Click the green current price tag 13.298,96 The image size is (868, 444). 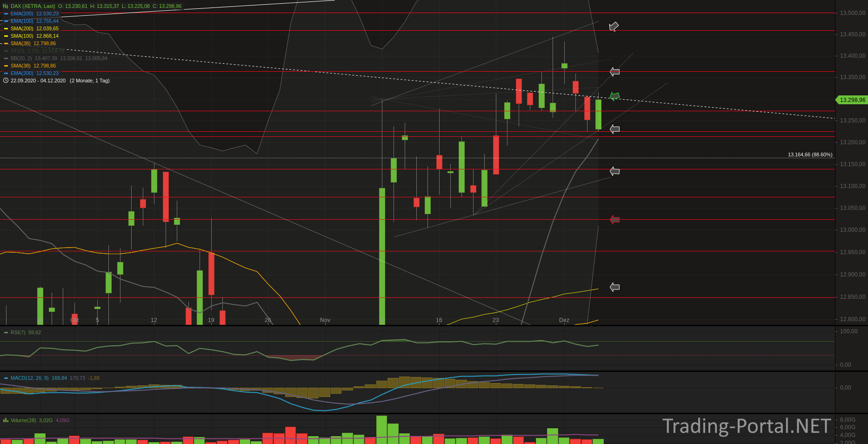point(852,100)
